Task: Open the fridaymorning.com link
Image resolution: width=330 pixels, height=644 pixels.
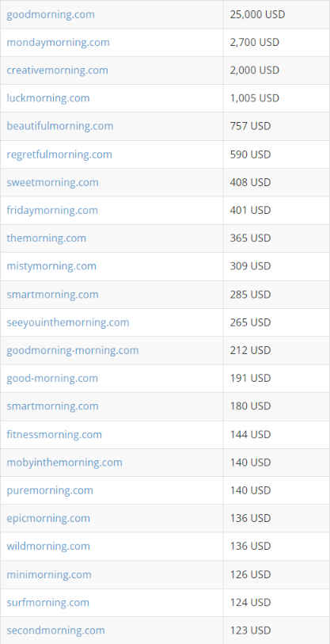Action: (x=52, y=210)
